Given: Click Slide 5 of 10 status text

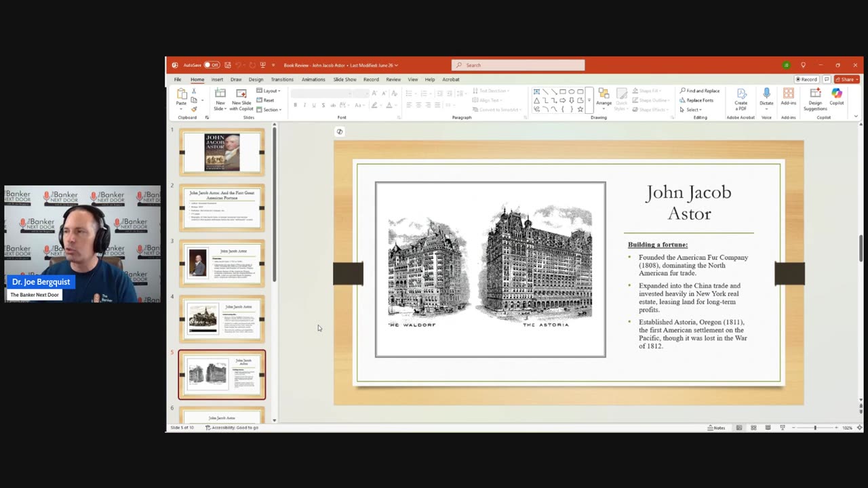Looking at the screenshot, I should [x=182, y=428].
